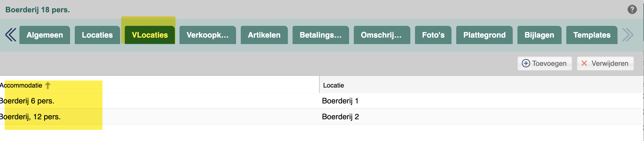Select the Boerderij 2 location row
This screenshot has height=141, width=644.
pos(321,117)
